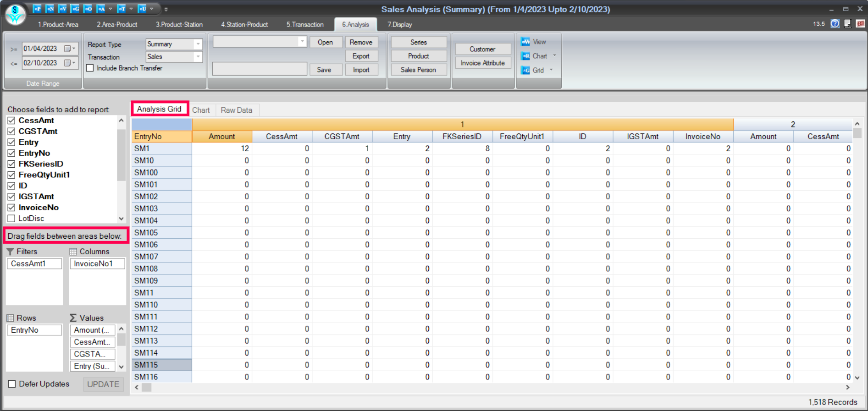
Task: Click the Rows area grid icon
Action: [10, 318]
